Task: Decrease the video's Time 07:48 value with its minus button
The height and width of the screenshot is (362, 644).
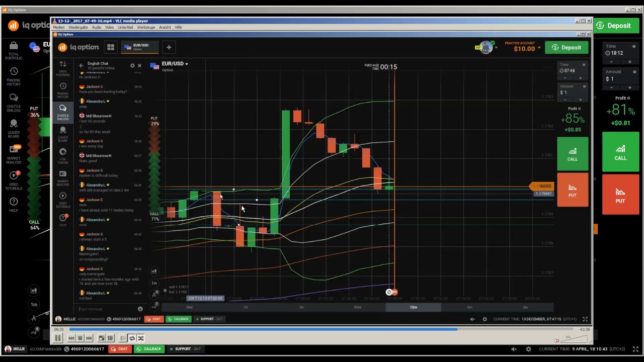Action: tap(565, 78)
